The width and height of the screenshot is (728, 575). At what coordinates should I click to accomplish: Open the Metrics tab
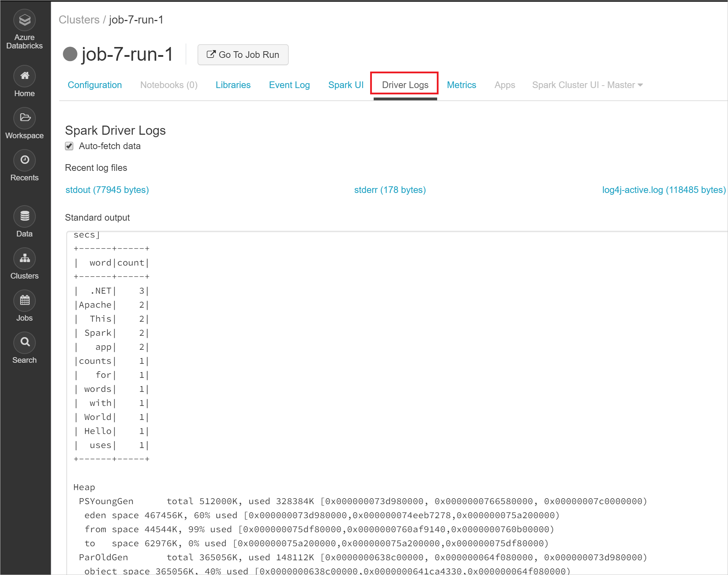tap(461, 85)
